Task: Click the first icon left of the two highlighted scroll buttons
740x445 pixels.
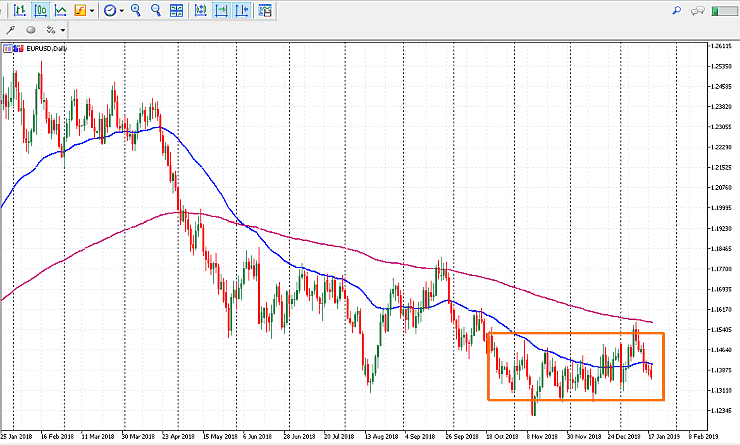Action: [201, 11]
